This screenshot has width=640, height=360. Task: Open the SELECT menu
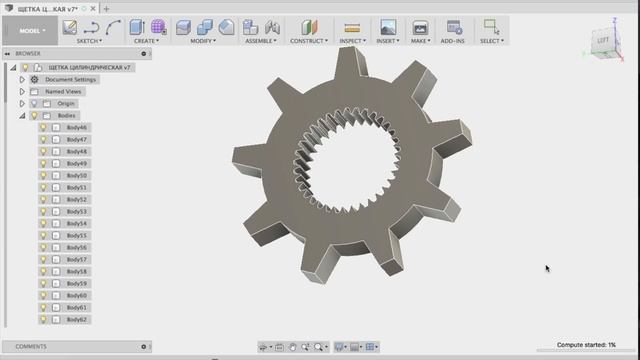coord(492,41)
